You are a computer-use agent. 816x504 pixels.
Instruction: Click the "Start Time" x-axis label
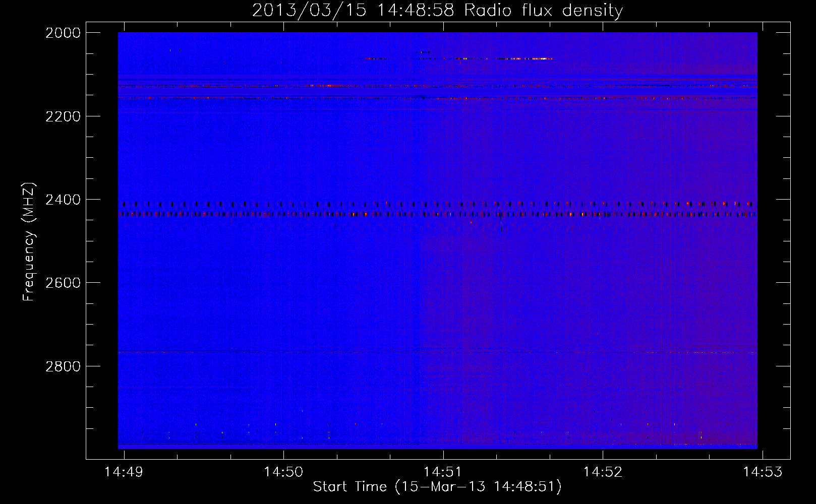437,487
